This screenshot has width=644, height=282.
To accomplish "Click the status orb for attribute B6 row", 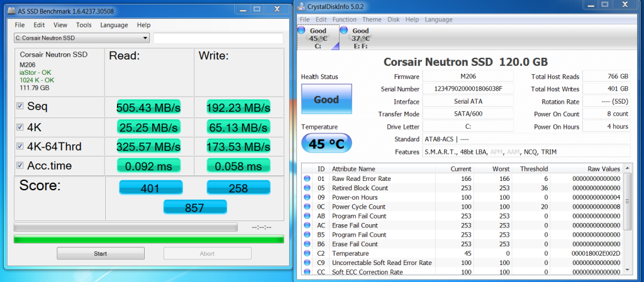I will point(307,244).
